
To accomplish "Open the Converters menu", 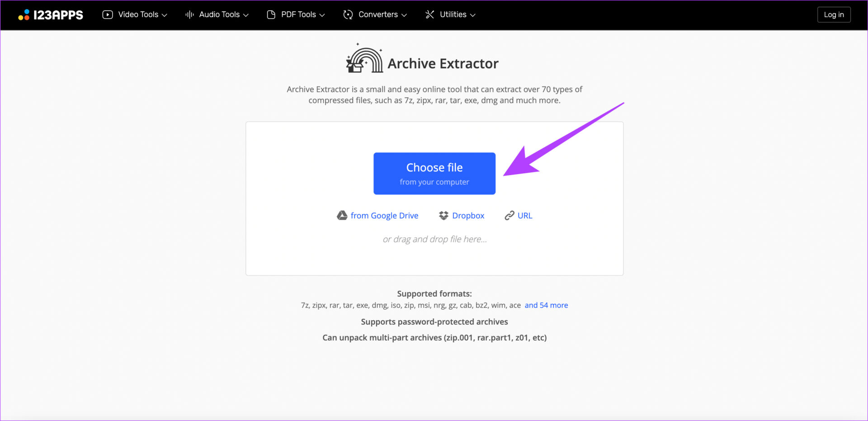I will pyautogui.click(x=375, y=14).
